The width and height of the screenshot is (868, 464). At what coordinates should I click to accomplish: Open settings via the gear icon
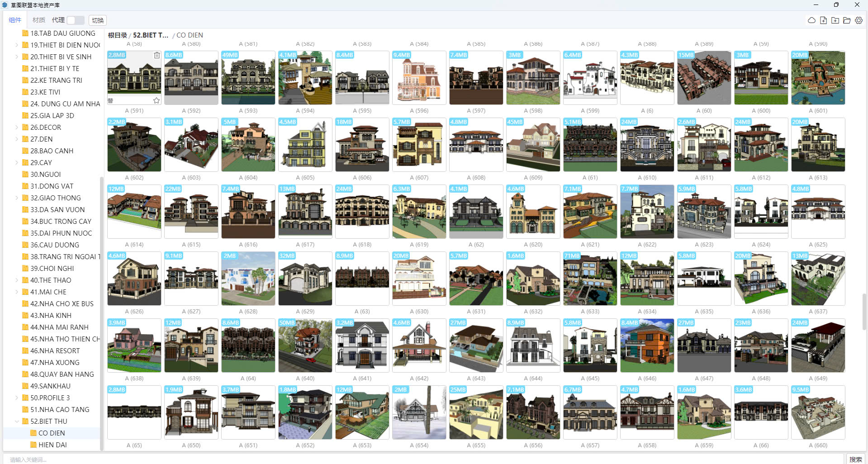(859, 20)
